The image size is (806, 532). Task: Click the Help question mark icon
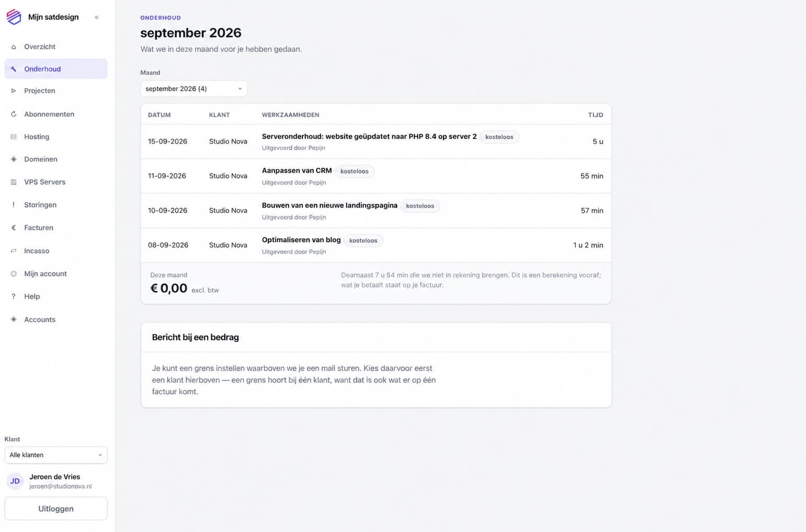point(14,297)
